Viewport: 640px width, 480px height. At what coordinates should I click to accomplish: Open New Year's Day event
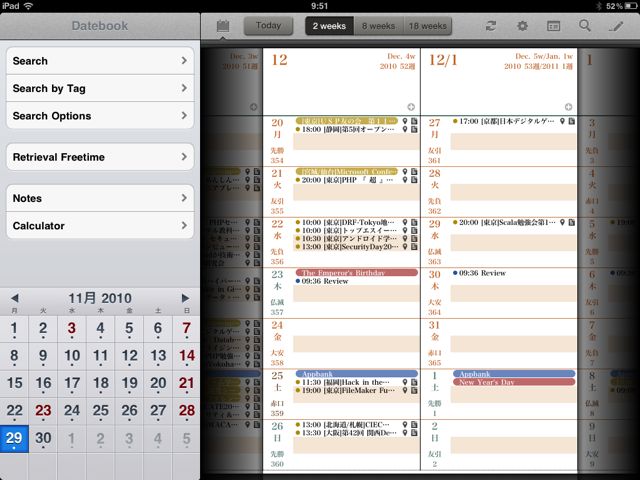(x=514, y=382)
